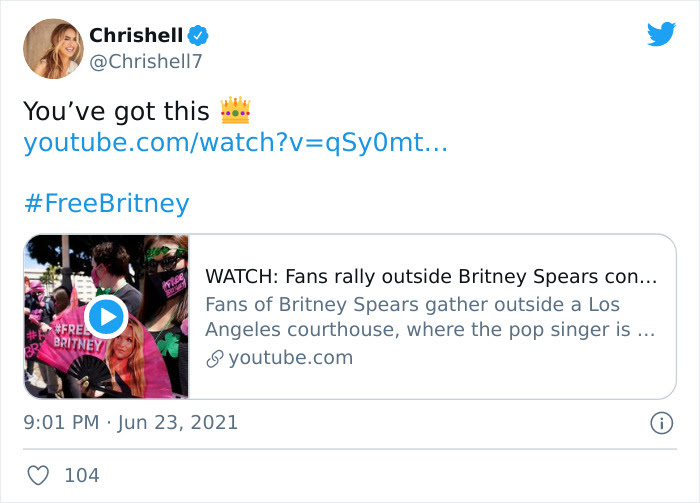Image resolution: width=700 pixels, height=503 pixels.
Task: Click the Chrishell display name
Action: point(136,35)
